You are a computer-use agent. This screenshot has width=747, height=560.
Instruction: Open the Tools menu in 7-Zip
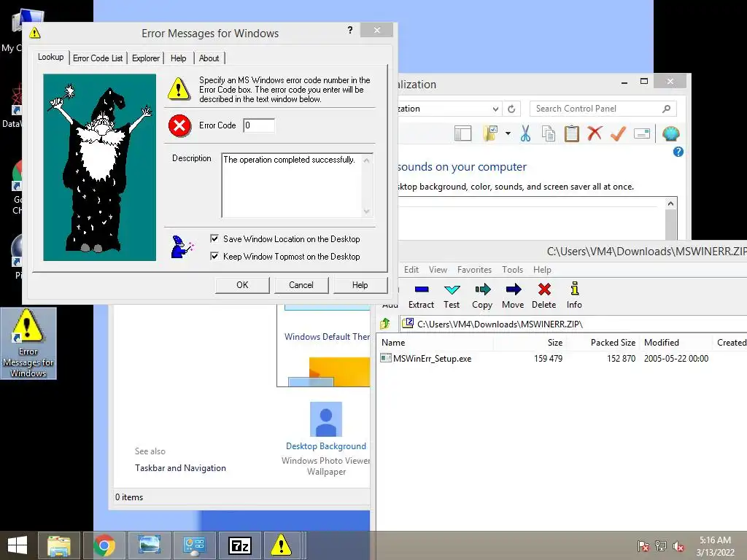coord(512,270)
